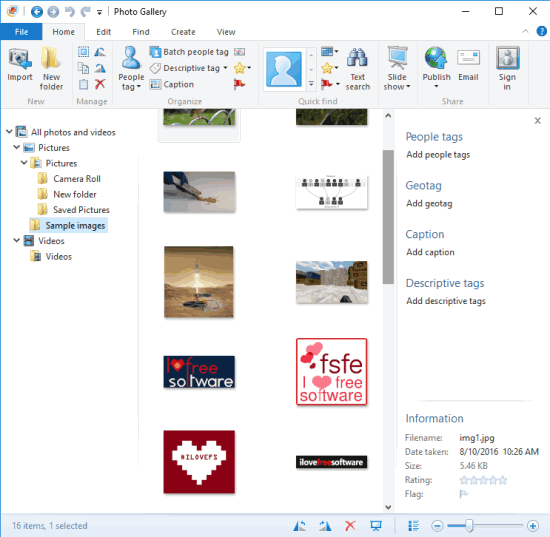Screen dimensions: 550x537
Task: Click the Undo arrow in title bar
Action: tap(70, 12)
